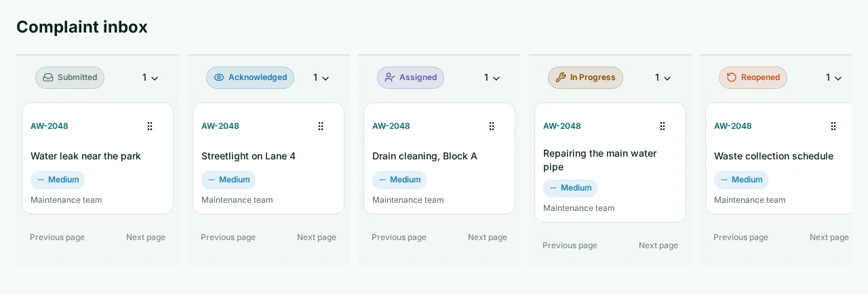Click the circular arrow icon in Reopened badge
The height and width of the screenshot is (295, 868).
coord(732,77)
